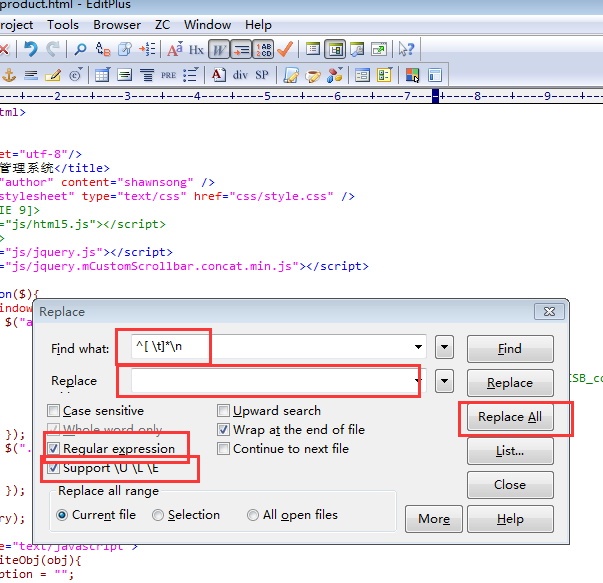The height and width of the screenshot is (583, 603).
Task: Click Find in Files icon
Action: (x=125, y=49)
